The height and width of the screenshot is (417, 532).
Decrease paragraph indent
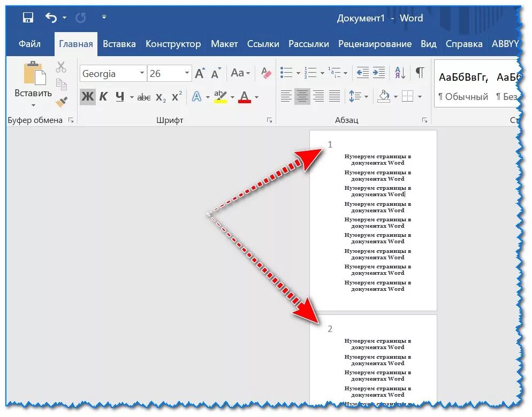[x=363, y=73]
